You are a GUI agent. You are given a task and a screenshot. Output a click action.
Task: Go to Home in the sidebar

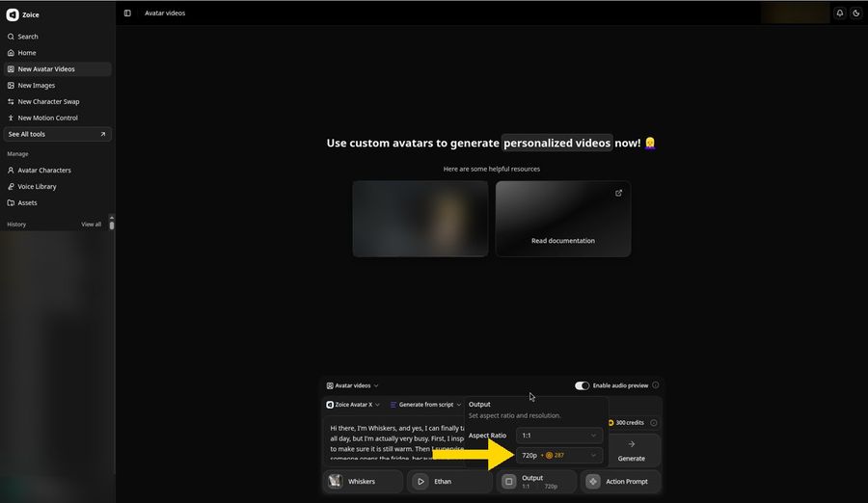click(58, 53)
